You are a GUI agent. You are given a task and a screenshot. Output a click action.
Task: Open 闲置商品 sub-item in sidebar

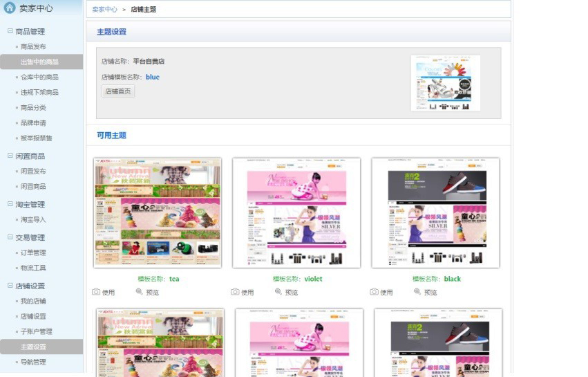pyautogui.click(x=33, y=186)
